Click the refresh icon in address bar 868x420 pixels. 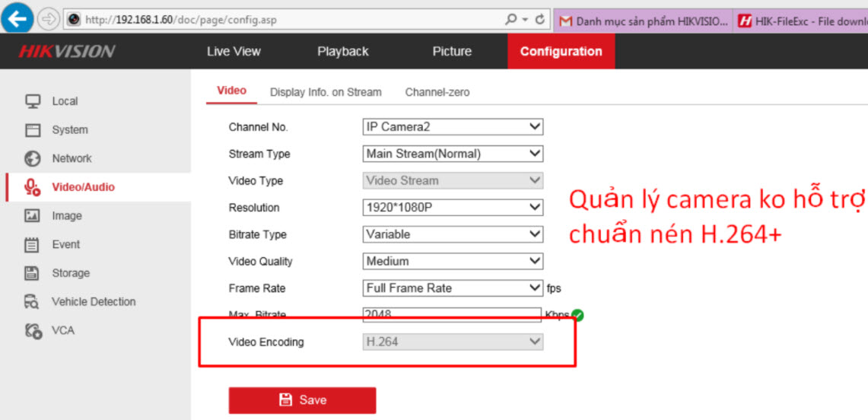(x=539, y=20)
